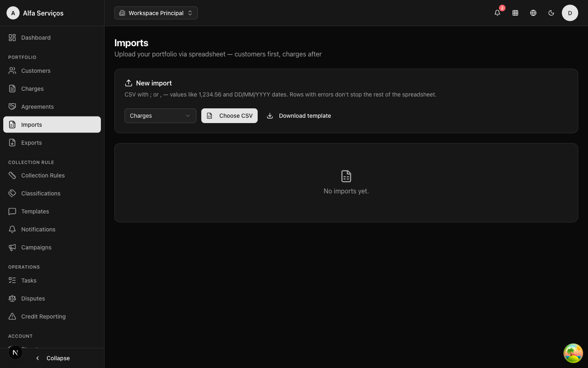Go to Dashboard menu label
This screenshot has width=588, height=368.
(36, 38)
